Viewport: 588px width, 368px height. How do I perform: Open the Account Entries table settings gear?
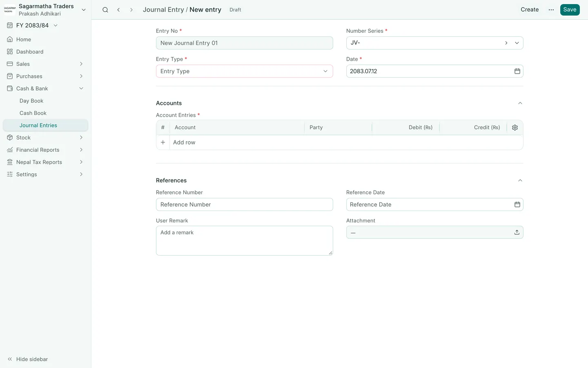pyautogui.click(x=515, y=128)
